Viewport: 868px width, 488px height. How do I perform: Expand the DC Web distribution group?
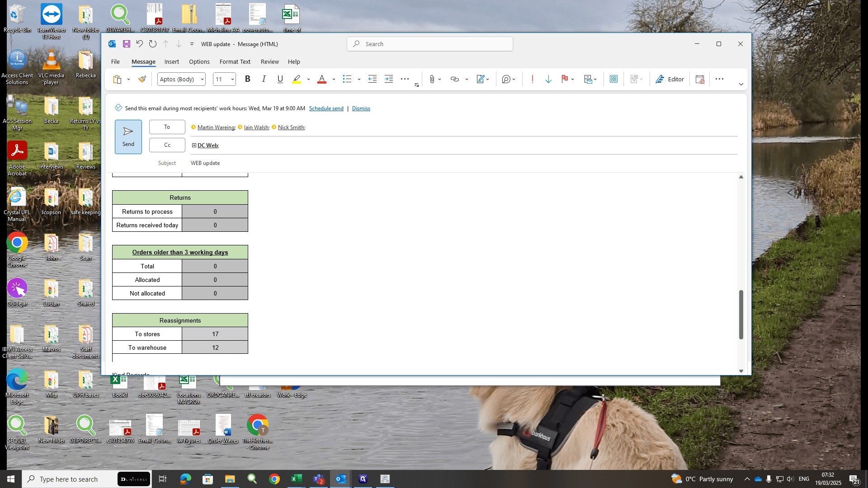pos(194,145)
